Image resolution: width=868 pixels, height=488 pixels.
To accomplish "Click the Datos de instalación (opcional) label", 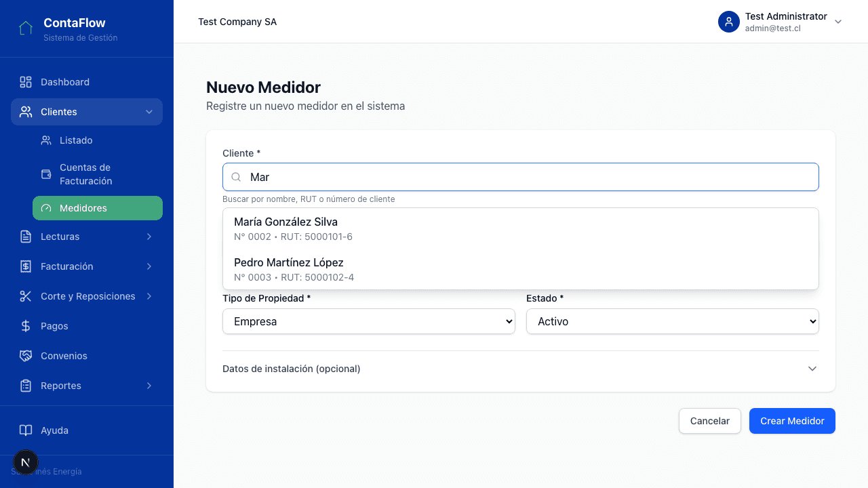I will tap(292, 369).
